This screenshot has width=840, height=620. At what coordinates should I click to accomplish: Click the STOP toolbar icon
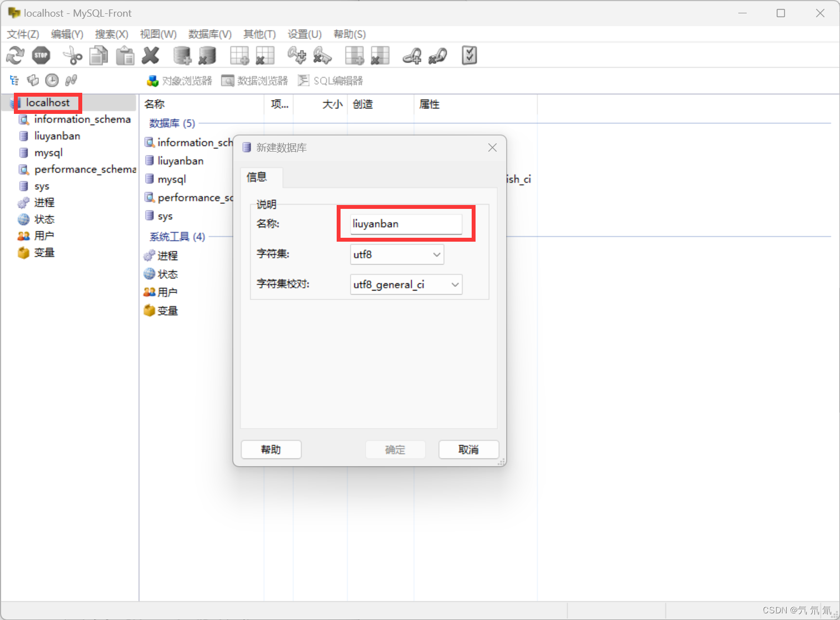click(41, 56)
